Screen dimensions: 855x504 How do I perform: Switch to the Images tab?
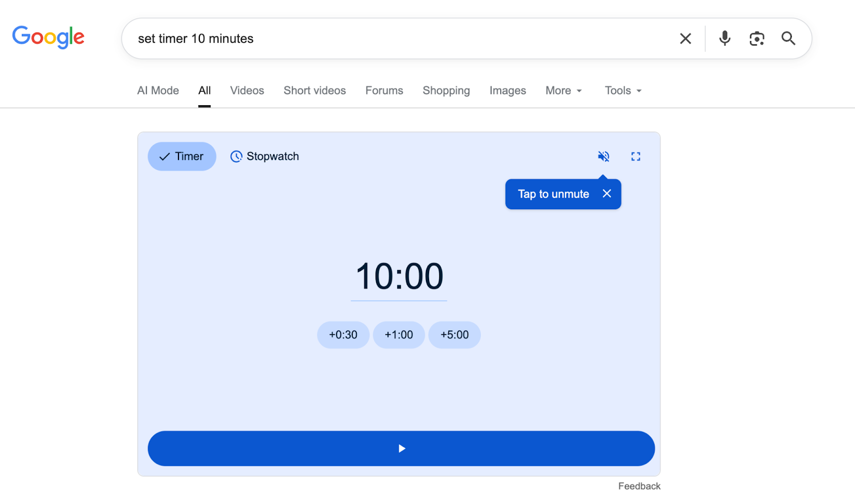click(507, 90)
